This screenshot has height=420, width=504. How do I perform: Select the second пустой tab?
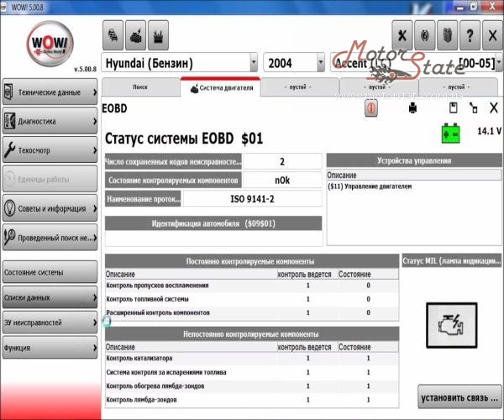[x=377, y=87]
